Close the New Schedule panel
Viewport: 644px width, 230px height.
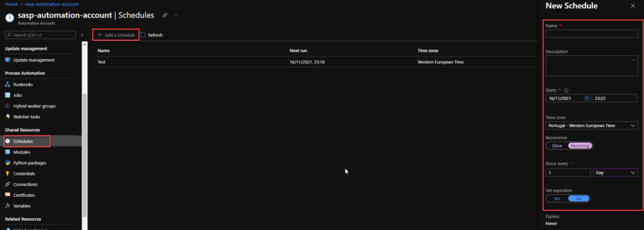click(x=633, y=6)
